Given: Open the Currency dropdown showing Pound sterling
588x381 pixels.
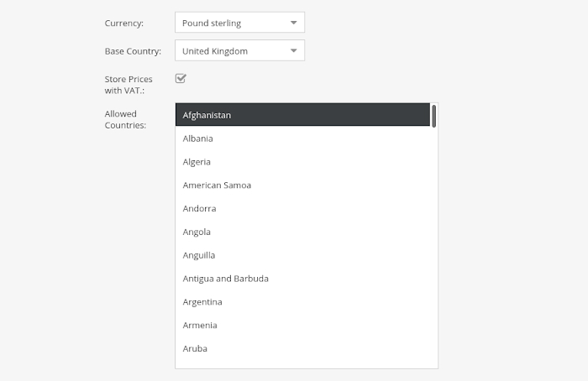Looking at the screenshot, I should point(239,23).
